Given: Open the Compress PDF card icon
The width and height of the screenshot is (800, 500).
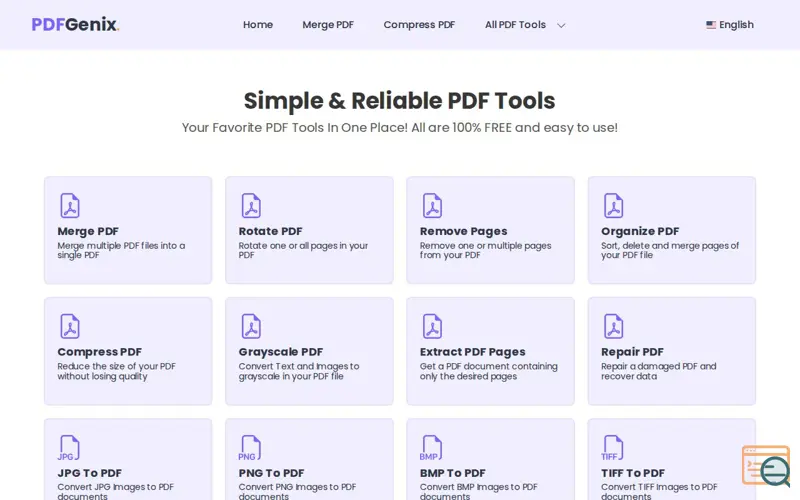Looking at the screenshot, I should coord(70,327).
